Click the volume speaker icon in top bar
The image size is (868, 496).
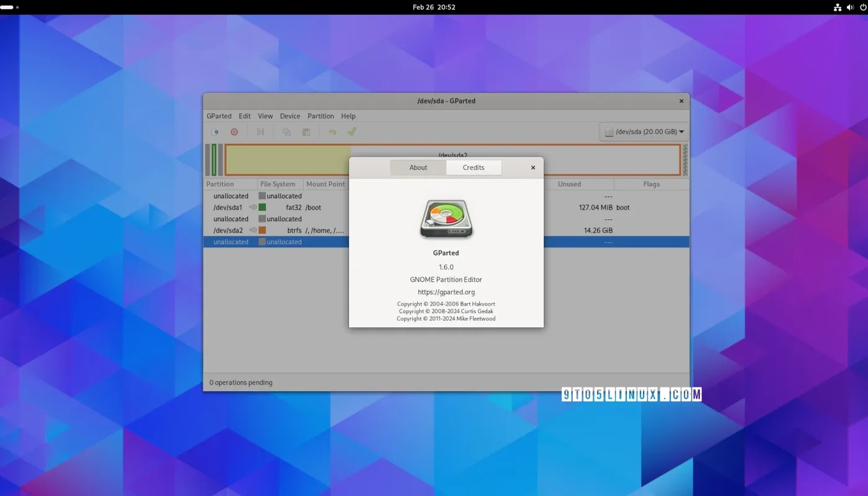[x=850, y=7]
